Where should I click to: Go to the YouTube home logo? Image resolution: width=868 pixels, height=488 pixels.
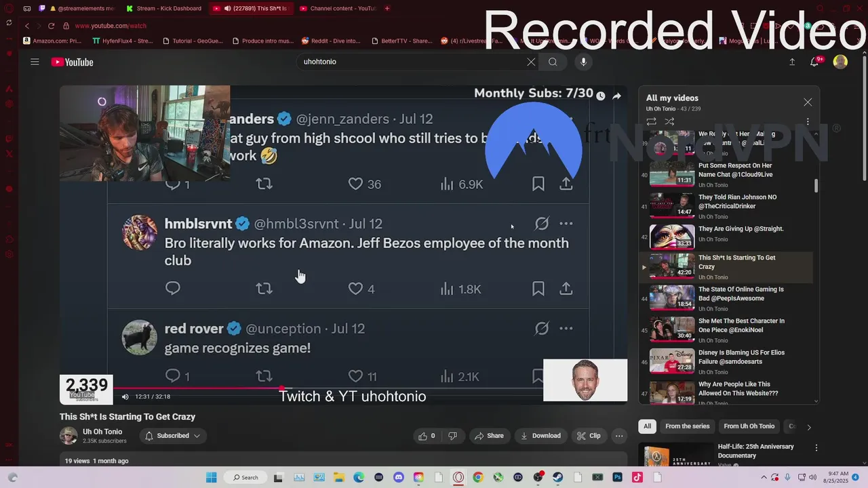pyautogui.click(x=72, y=62)
